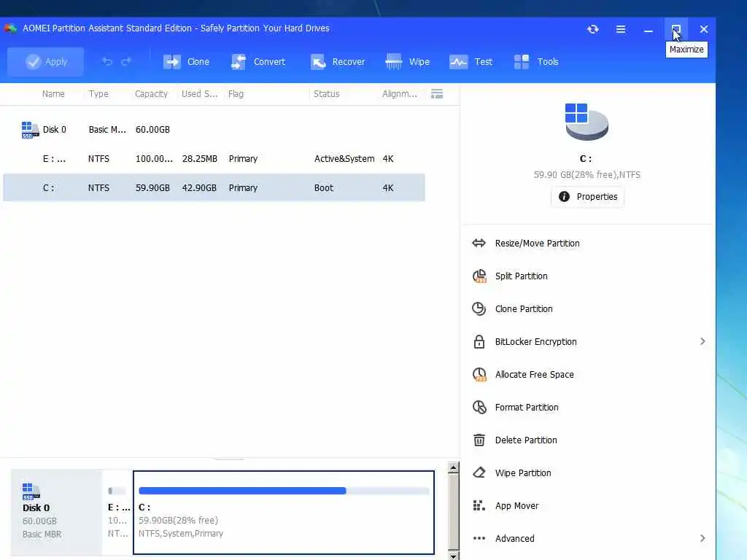Open the Tools toolbar menu
The image size is (747, 560).
point(536,62)
